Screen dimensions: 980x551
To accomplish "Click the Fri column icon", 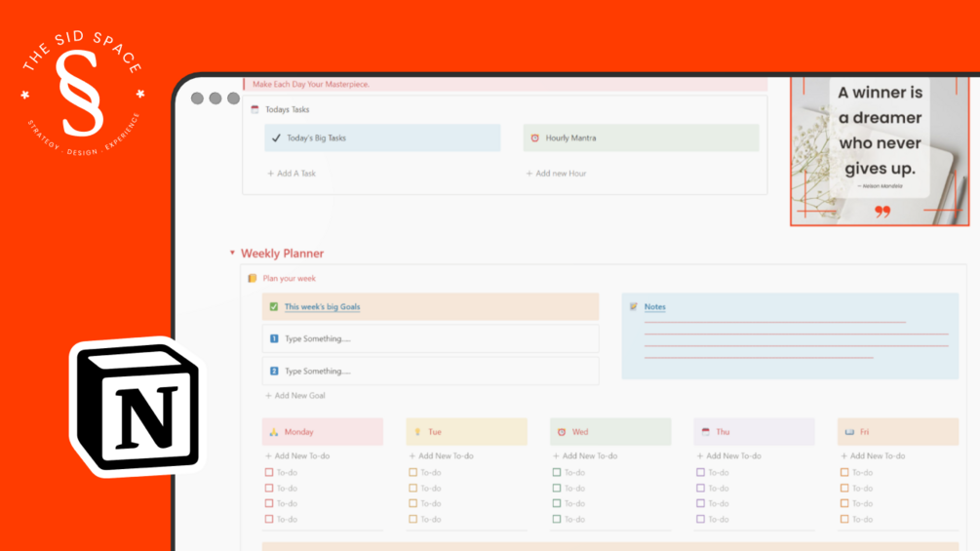I will coord(849,432).
